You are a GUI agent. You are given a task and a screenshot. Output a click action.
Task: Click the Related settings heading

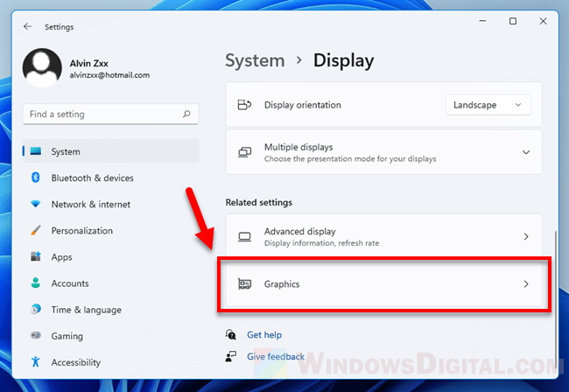pyautogui.click(x=259, y=202)
